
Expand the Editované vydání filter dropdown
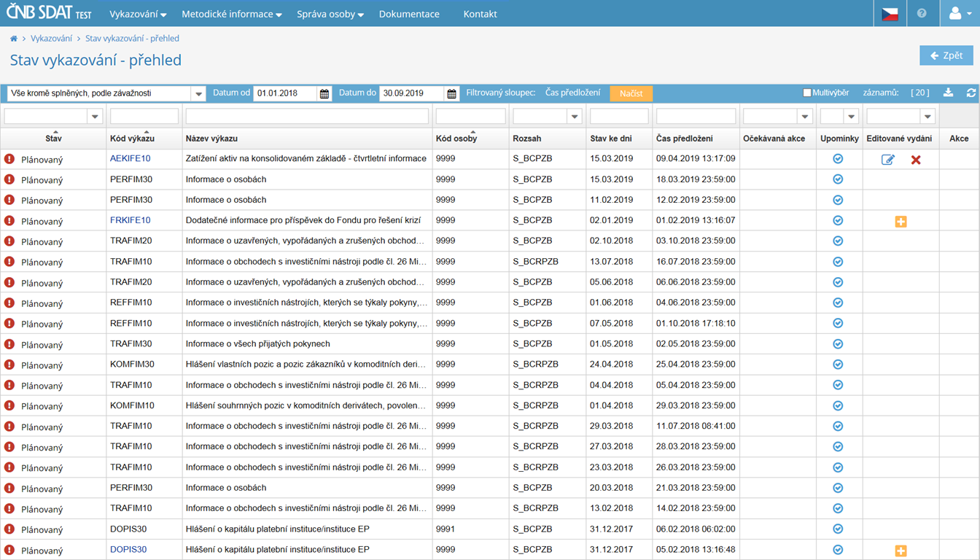[927, 117]
